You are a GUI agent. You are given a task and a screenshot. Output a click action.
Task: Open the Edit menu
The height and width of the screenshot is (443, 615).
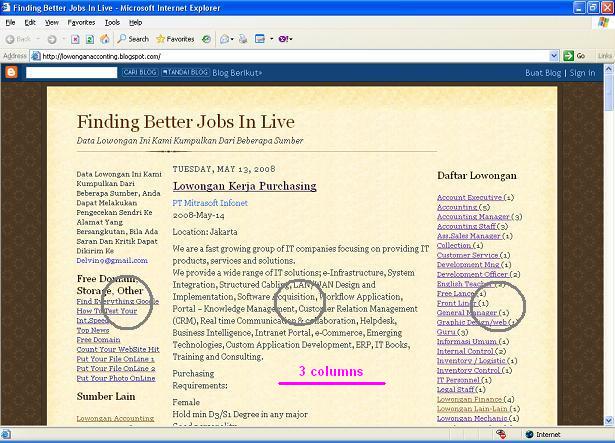(x=30, y=23)
